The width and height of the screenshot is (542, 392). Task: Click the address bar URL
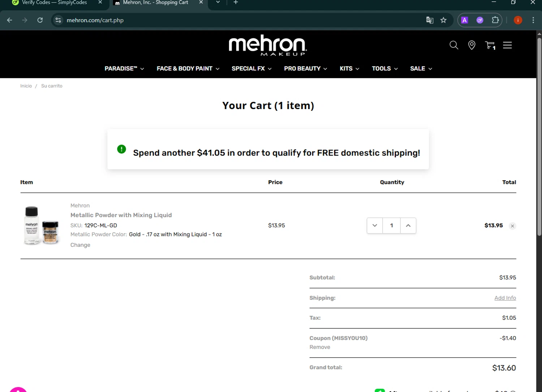click(x=95, y=20)
